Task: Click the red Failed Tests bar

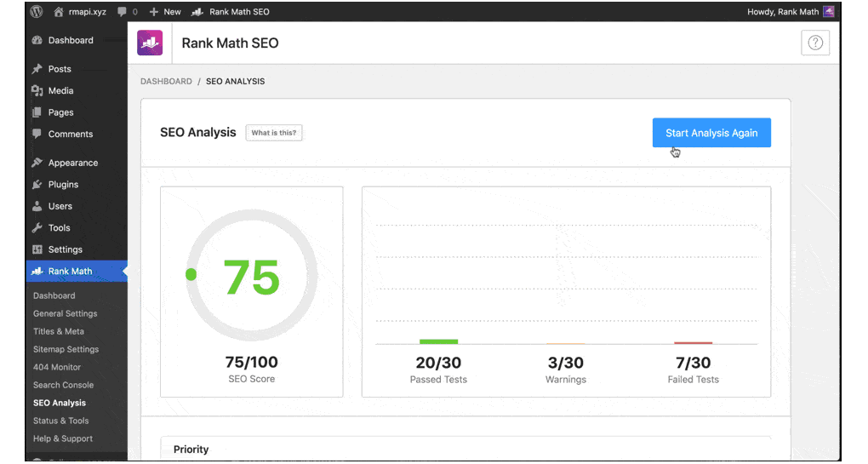Action: [x=693, y=343]
